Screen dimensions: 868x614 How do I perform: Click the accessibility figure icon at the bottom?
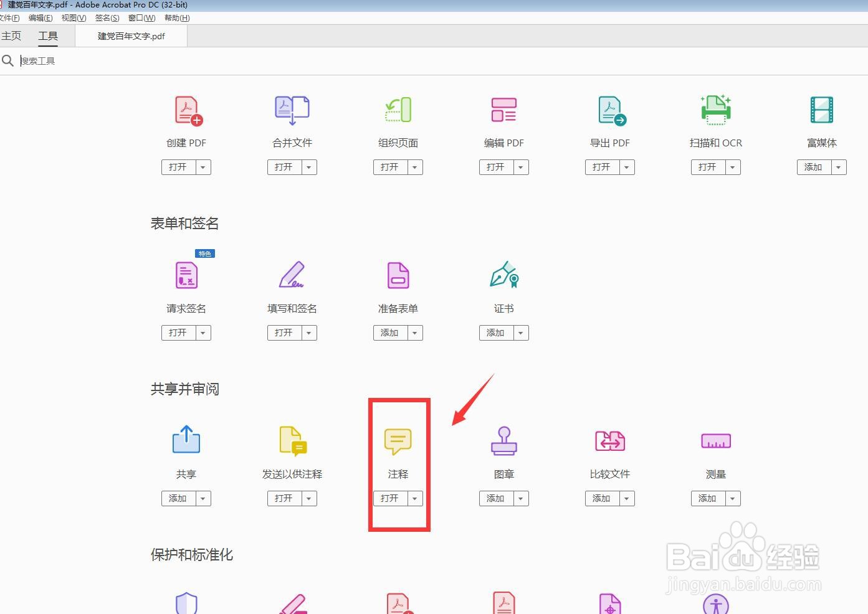(716, 603)
